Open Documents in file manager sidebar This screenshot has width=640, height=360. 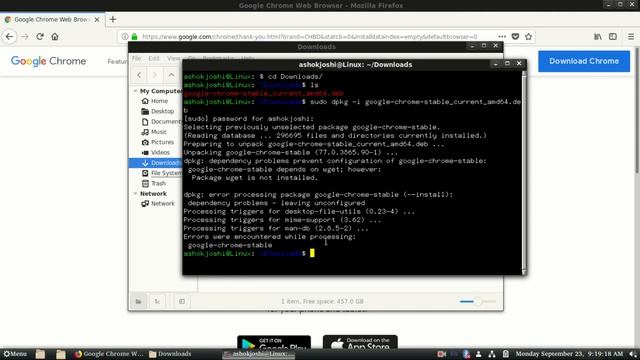coord(161,122)
